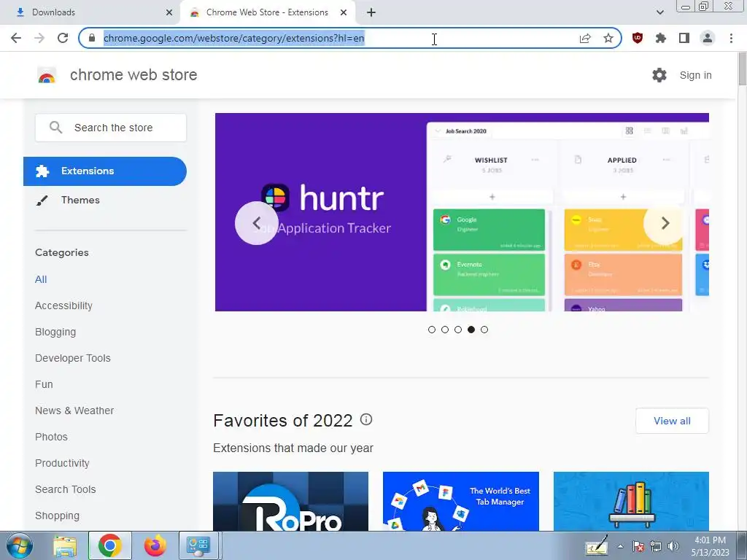Select the Accessibility category

(64, 306)
